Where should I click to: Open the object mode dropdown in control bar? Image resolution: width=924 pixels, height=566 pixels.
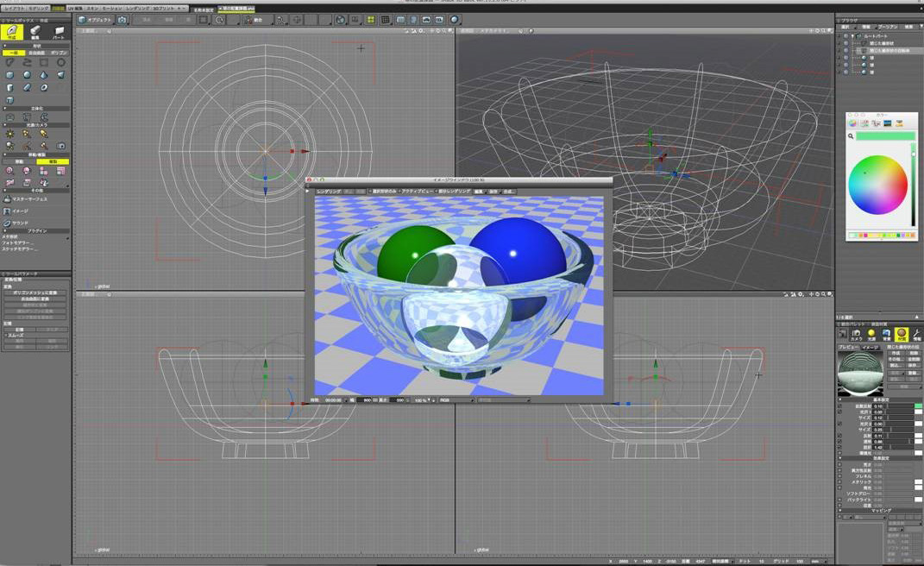(x=95, y=20)
